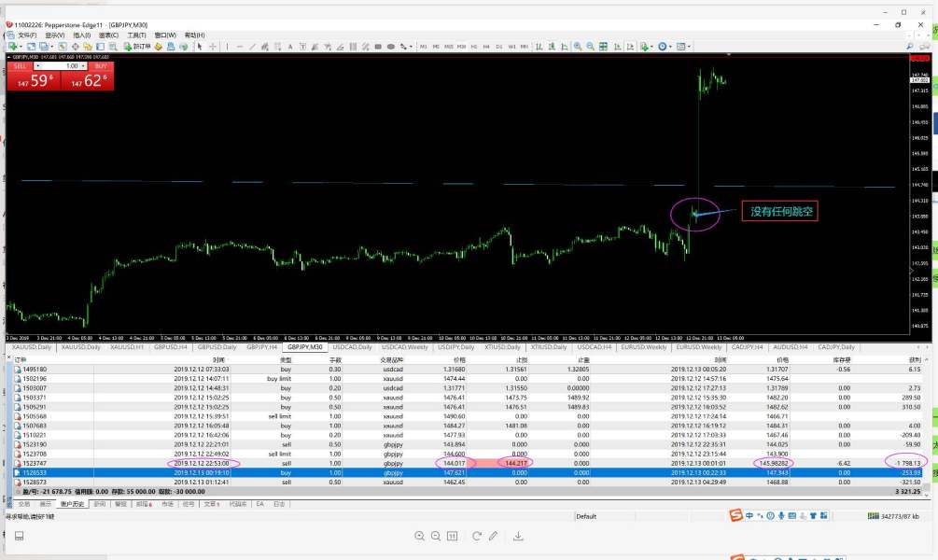Toggle chart shift icon

(x=630, y=46)
